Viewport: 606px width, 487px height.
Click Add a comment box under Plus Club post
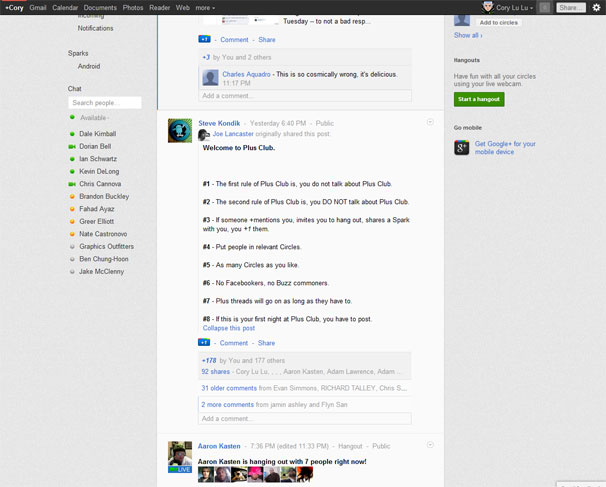click(305, 419)
